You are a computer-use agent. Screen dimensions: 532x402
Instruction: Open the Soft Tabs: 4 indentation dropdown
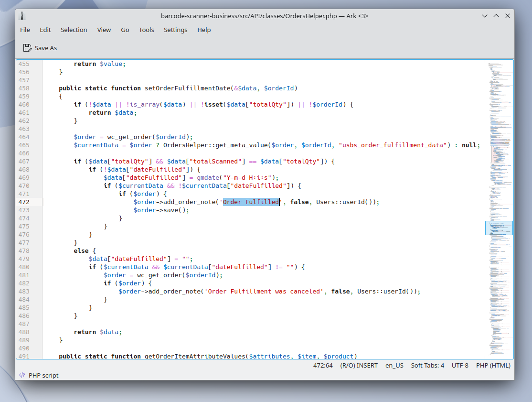coord(427,365)
